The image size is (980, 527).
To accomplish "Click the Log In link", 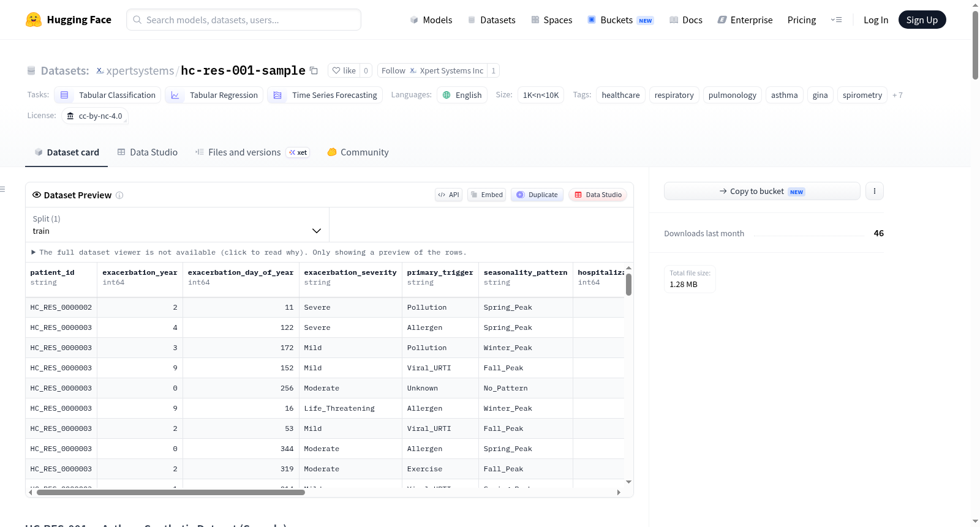I will click(876, 20).
